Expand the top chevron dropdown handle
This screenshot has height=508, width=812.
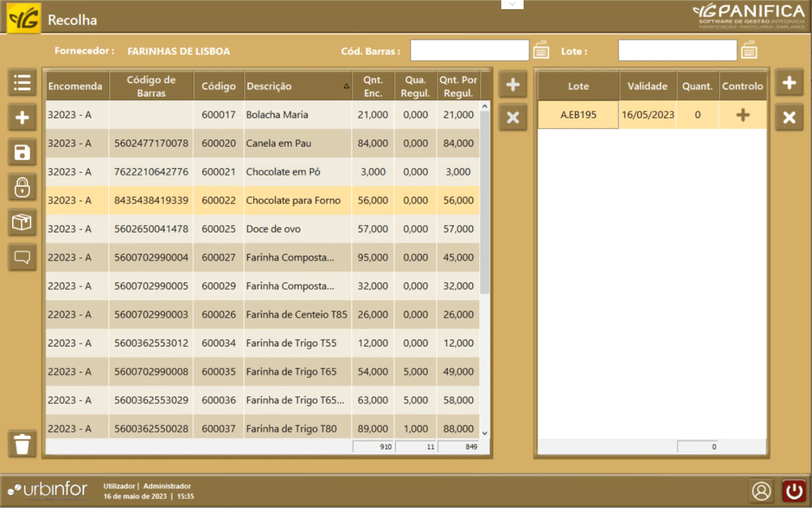click(x=512, y=4)
